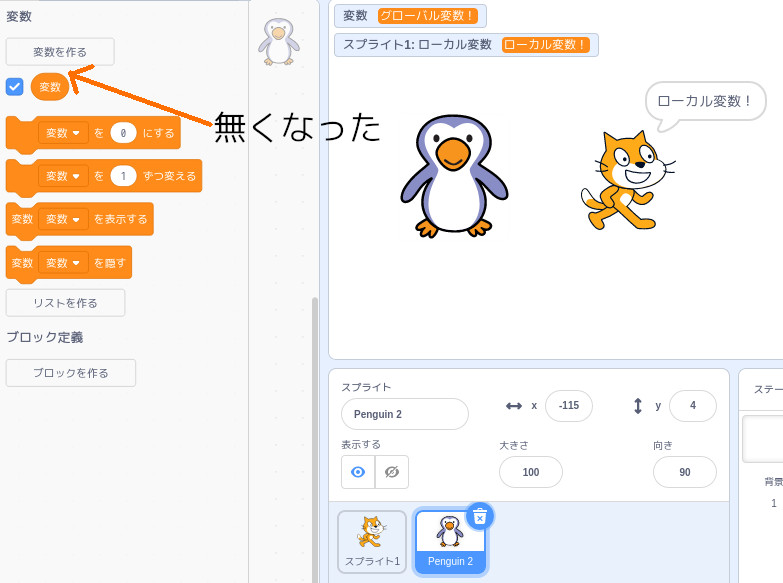Select the スプライト1 sprite thumbnail
The width and height of the screenshot is (783, 583).
372,542
